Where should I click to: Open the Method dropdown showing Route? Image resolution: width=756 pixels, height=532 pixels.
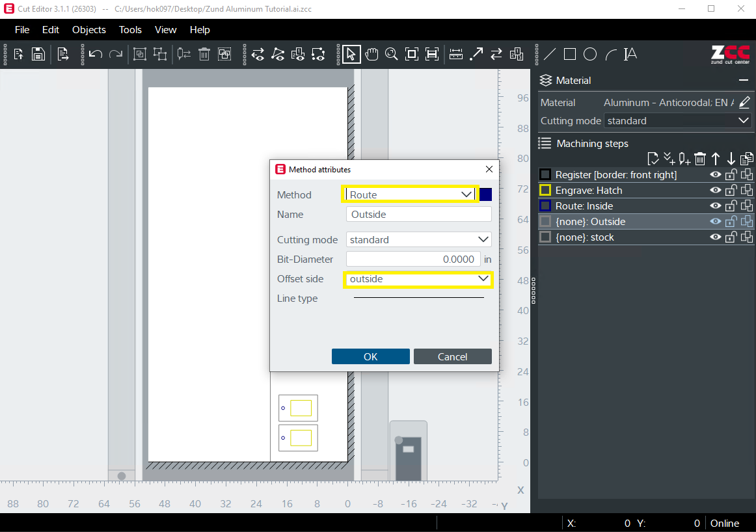click(410, 194)
